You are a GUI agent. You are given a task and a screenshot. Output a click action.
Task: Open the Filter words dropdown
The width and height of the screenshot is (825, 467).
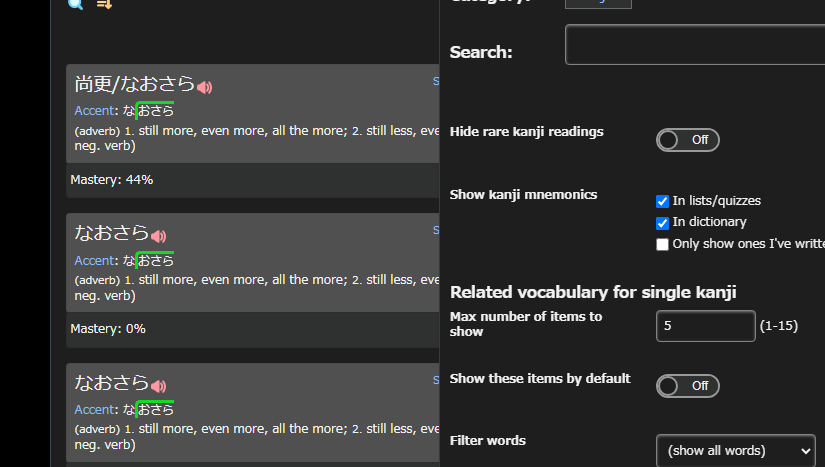(735, 451)
